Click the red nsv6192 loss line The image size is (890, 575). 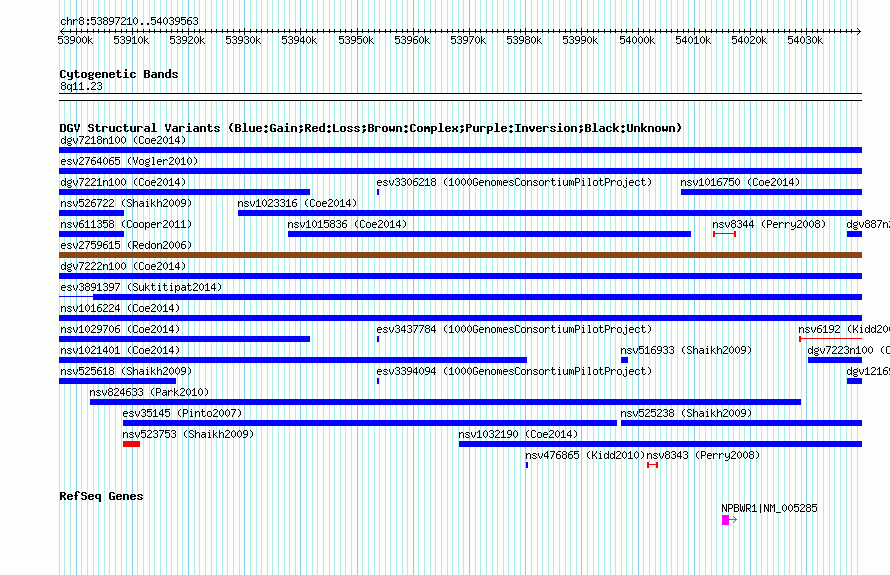830,339
